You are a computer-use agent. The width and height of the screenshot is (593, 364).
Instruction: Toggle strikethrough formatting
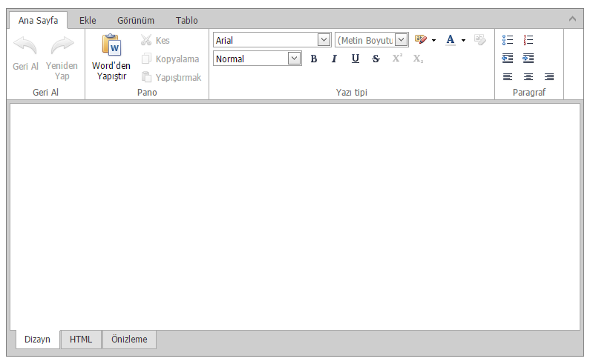[376, 59]
